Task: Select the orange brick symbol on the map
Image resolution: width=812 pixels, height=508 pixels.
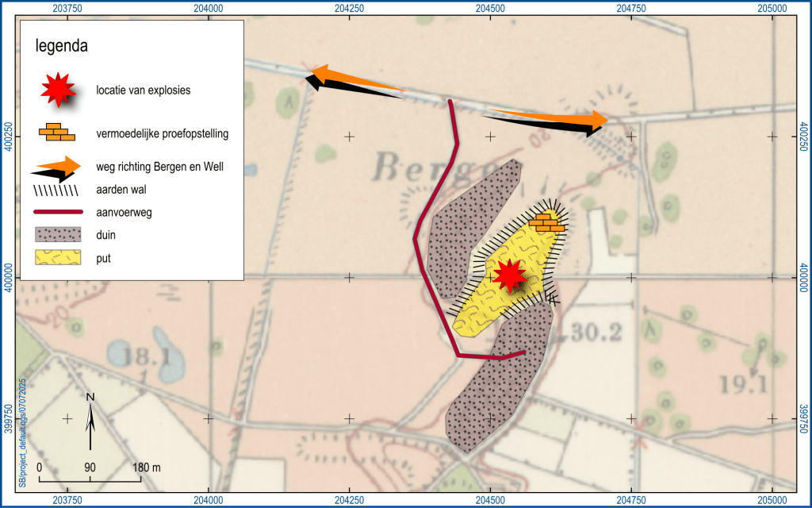Action: 547,222
